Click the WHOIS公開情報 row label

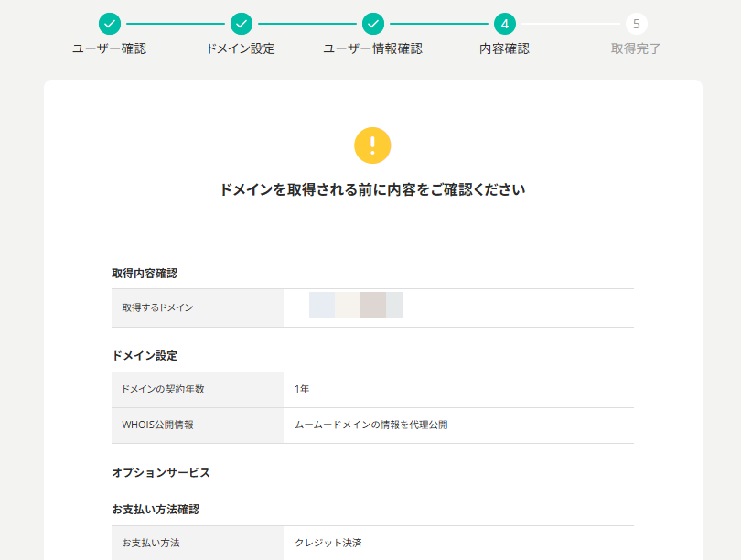click(x=157, y=425)
